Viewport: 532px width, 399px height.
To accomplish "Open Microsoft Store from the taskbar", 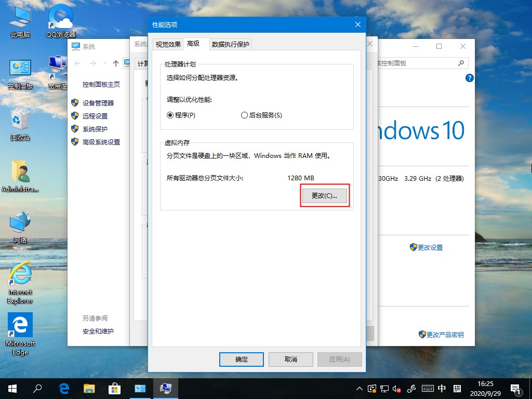I will click(114, 388).
